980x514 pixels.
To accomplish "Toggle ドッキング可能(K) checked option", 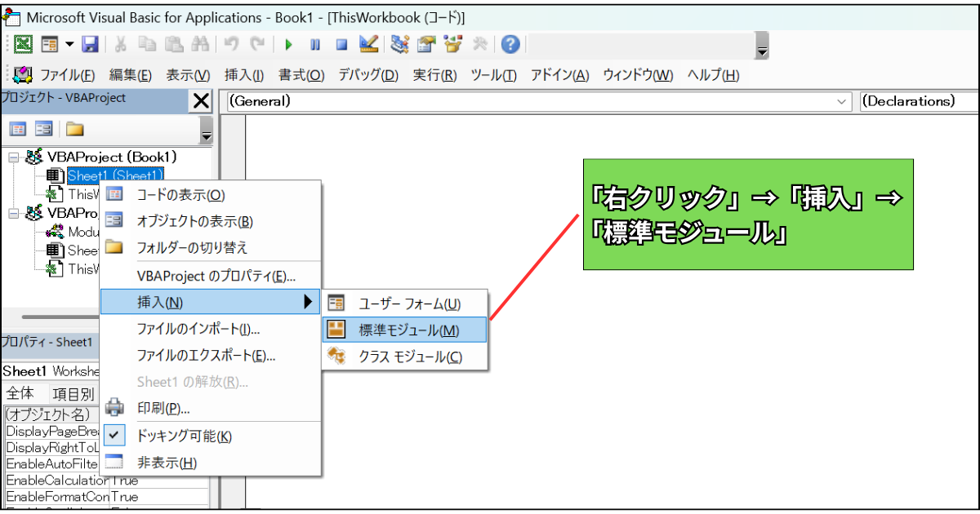I will [x=211, y=436].
